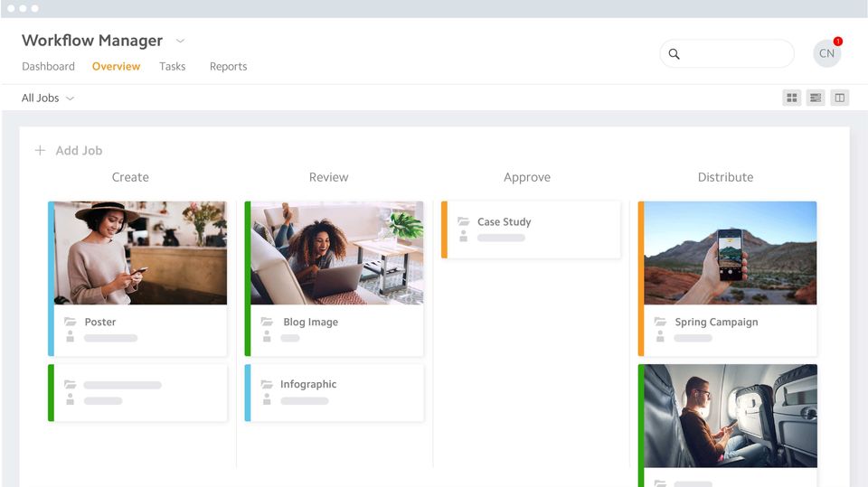
Task: Click the red notification badge
Action: (x=837, y=42)
